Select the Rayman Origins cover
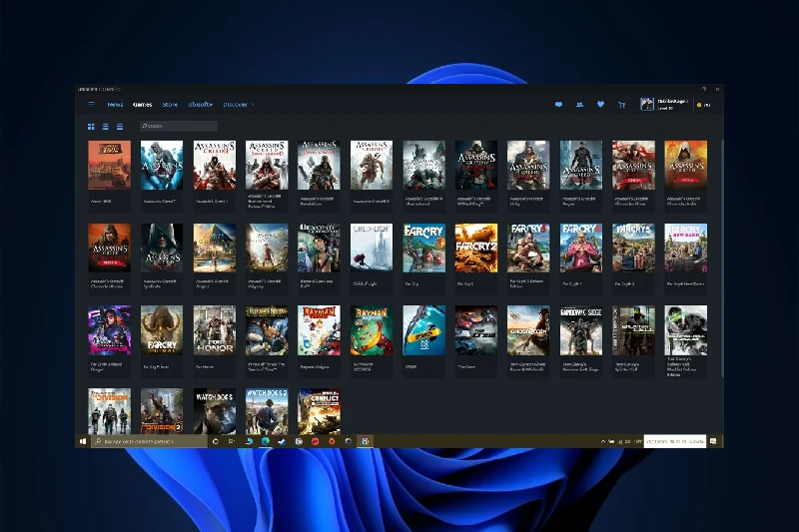Screen dimensions: 799x532 [x=320, y=330]
